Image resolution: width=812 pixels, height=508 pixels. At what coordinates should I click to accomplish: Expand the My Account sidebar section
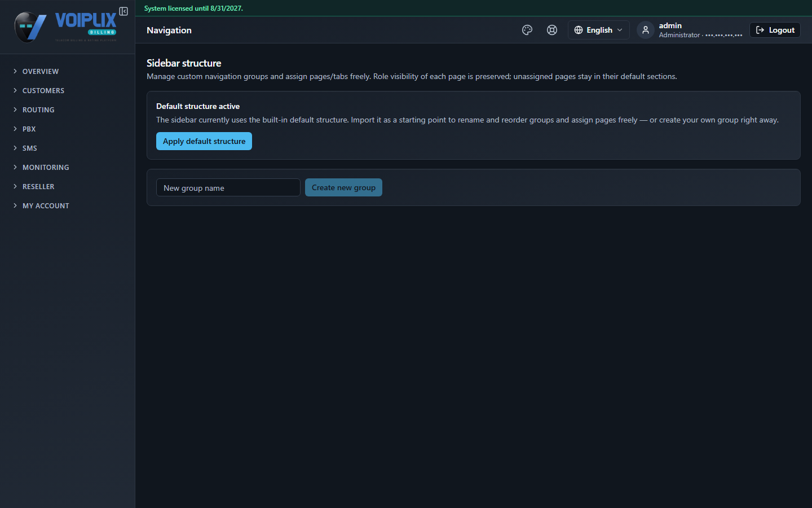tap(68, 205)
